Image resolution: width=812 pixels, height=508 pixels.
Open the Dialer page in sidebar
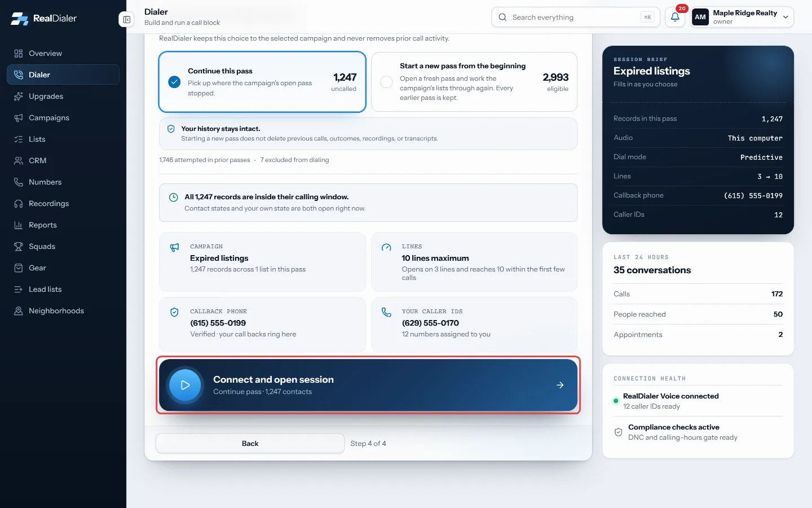tap(63, 75)
